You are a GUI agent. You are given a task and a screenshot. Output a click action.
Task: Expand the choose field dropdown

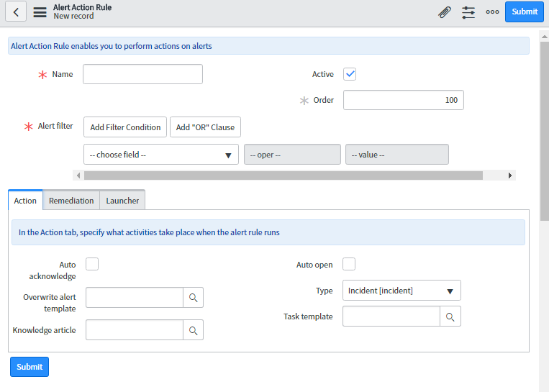tap(161, 155)
